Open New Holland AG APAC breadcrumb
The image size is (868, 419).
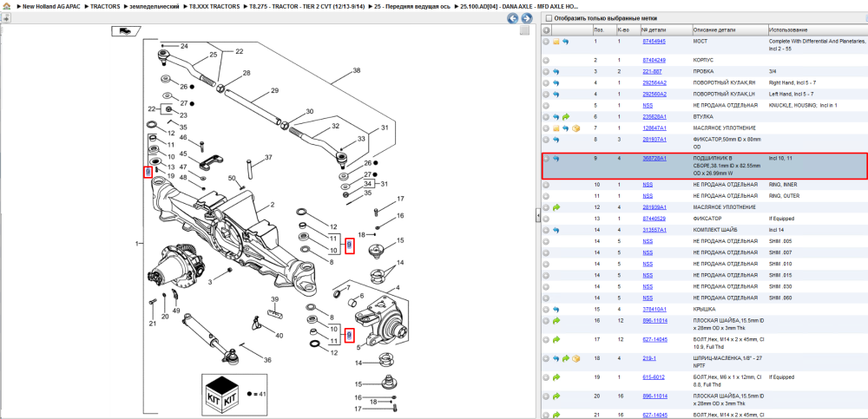pos(52,6)
